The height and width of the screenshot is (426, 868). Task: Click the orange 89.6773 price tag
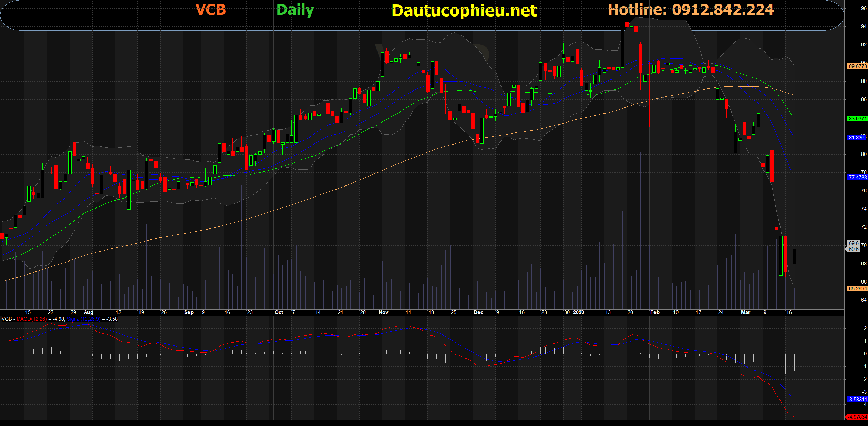(857, 66)
